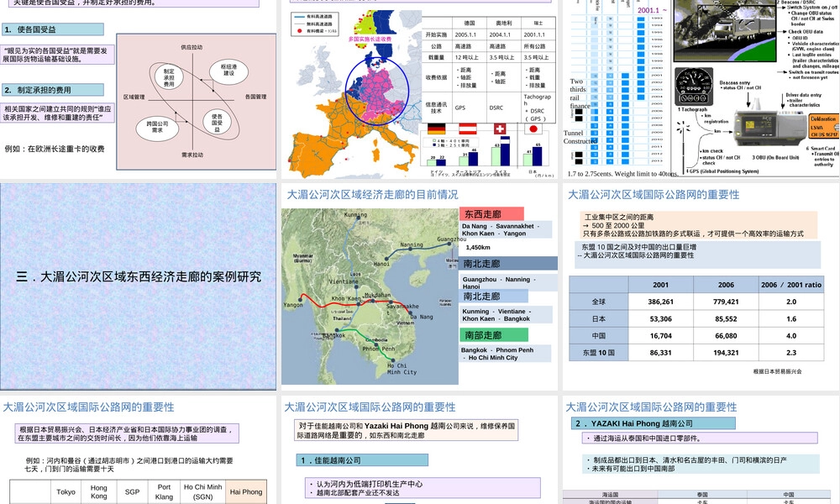
Task: Click the Tokyo table header cell
Action: click(x=66, y=491)
